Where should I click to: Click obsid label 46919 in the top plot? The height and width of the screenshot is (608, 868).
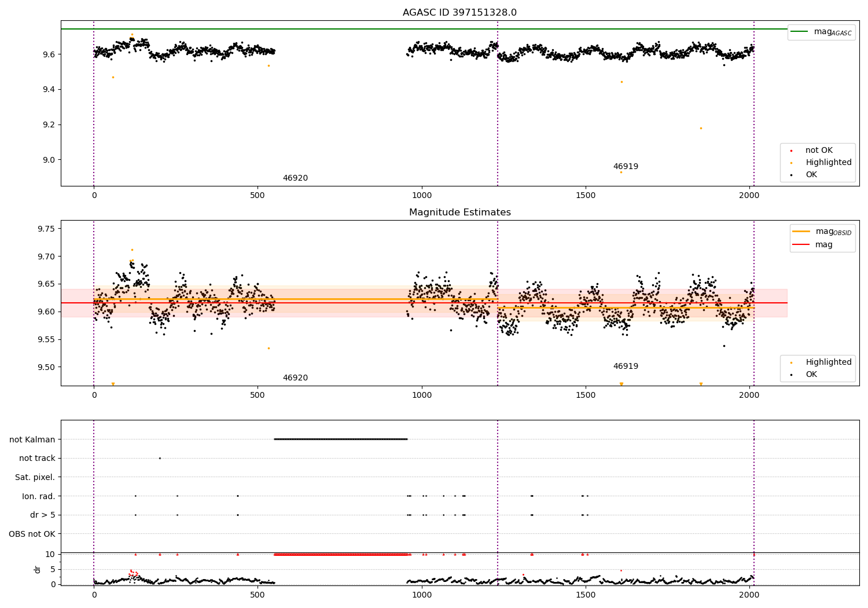coord(626,167)
